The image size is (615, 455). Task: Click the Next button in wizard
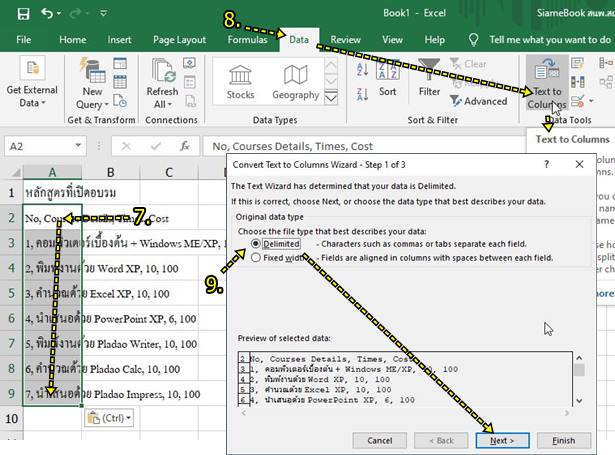[502, 440]
